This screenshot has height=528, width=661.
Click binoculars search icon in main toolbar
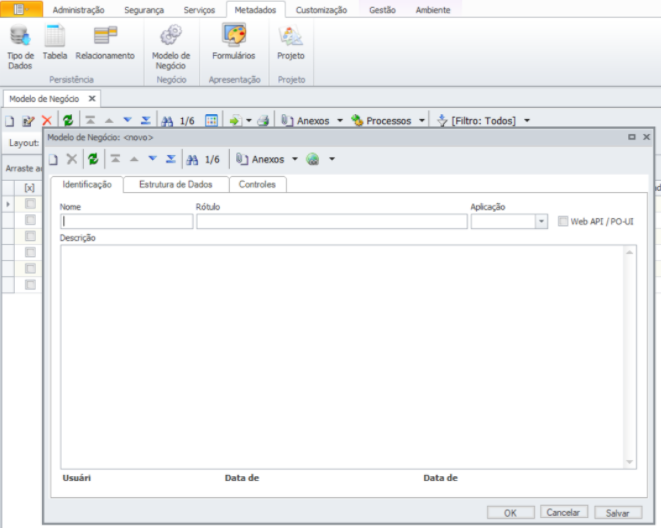(x=167, y=121)
